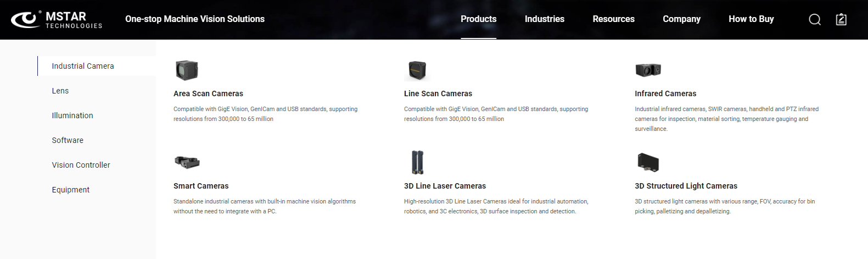Click the Line Scan Cameras product image
The image size is (868, 259).
tap(417, 70)
